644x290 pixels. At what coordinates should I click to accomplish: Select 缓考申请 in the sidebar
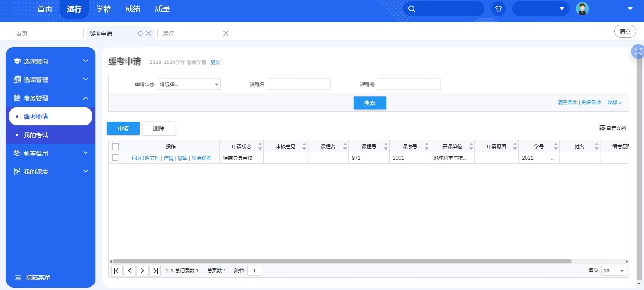(50, 116)
